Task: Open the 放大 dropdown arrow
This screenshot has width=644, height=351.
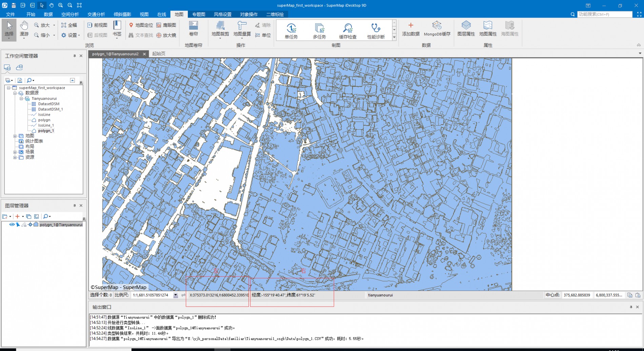Action: tap(54, 25)
